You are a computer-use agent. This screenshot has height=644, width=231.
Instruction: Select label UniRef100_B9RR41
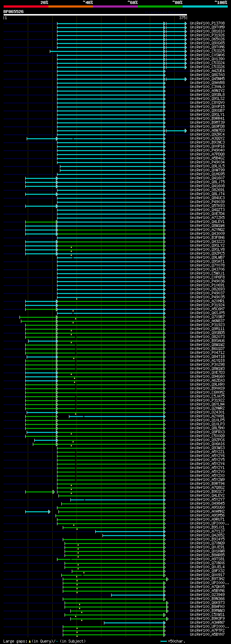(x=207, y=119)
